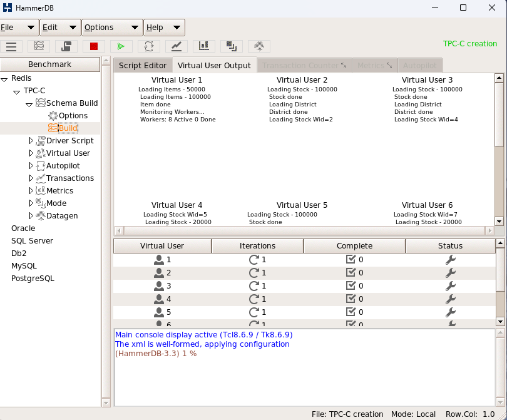Click the wrench status icon for Virtual User 1

pos(450,260)
